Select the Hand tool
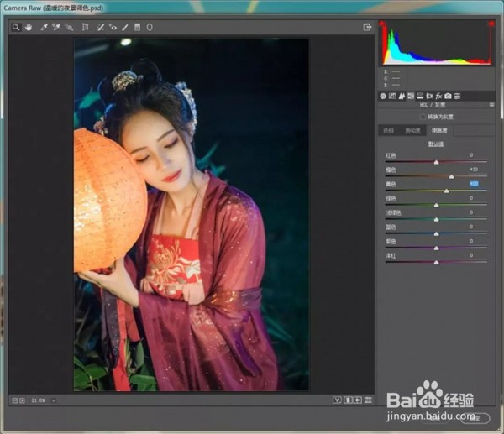The height and width of the screenshot is (434, 504). pyautogui.click(x=29, y=28)
